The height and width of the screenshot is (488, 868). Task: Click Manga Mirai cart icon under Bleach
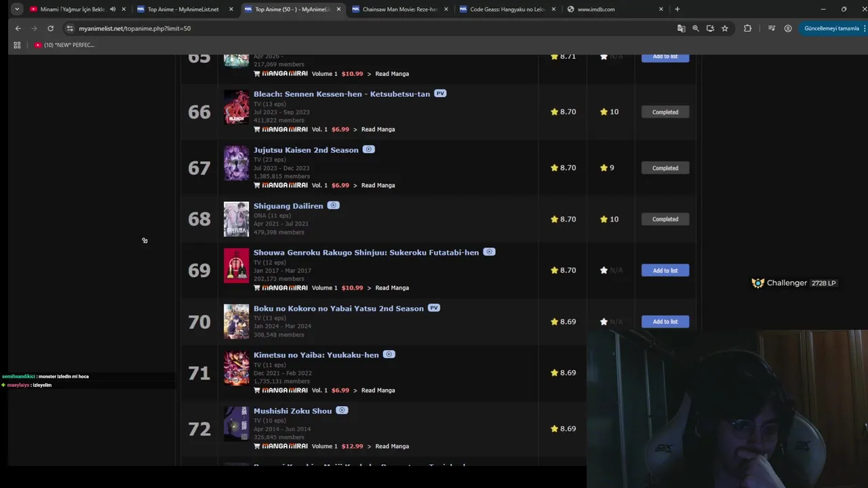[x=257, y=129]
